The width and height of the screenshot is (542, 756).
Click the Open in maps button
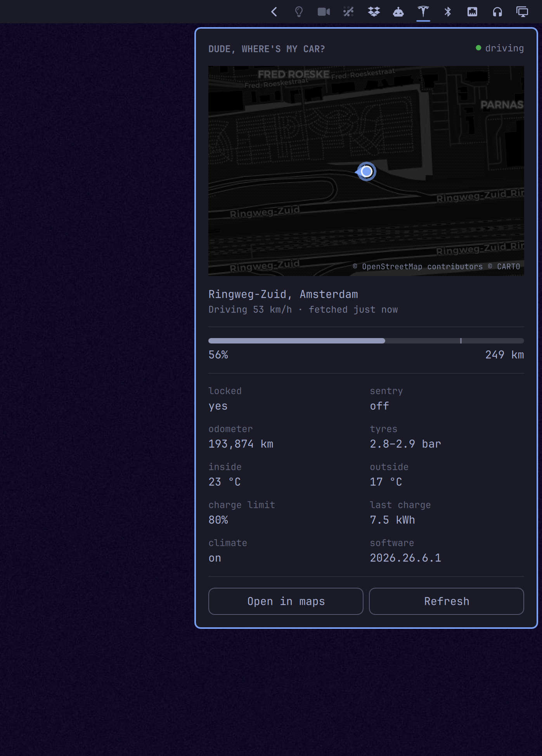(286, 601)
